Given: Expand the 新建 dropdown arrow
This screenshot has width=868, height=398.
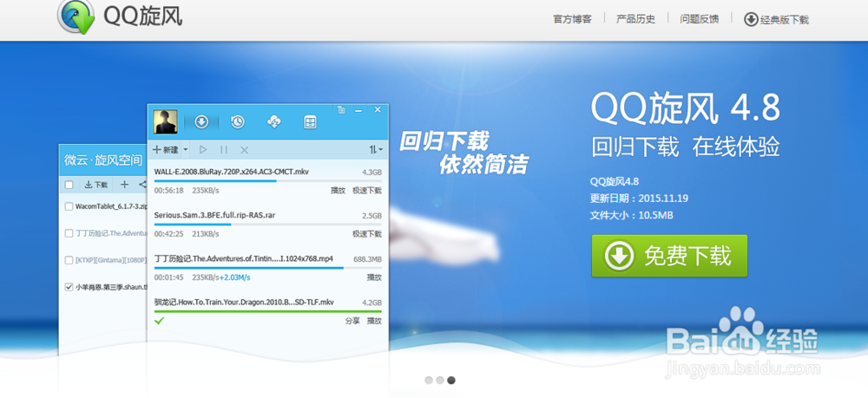Looking at the screenshot, I should [x=186, y=149].
